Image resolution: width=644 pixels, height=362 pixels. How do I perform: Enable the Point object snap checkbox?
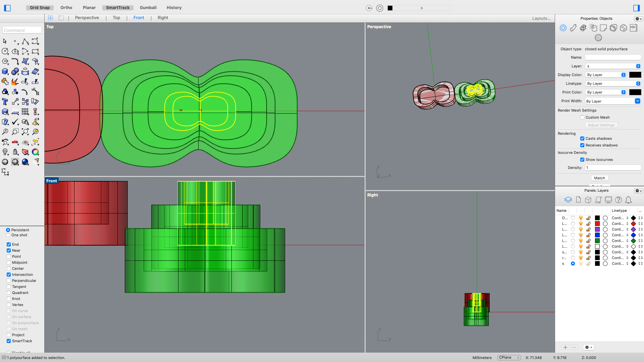click(x=9, y=256)
